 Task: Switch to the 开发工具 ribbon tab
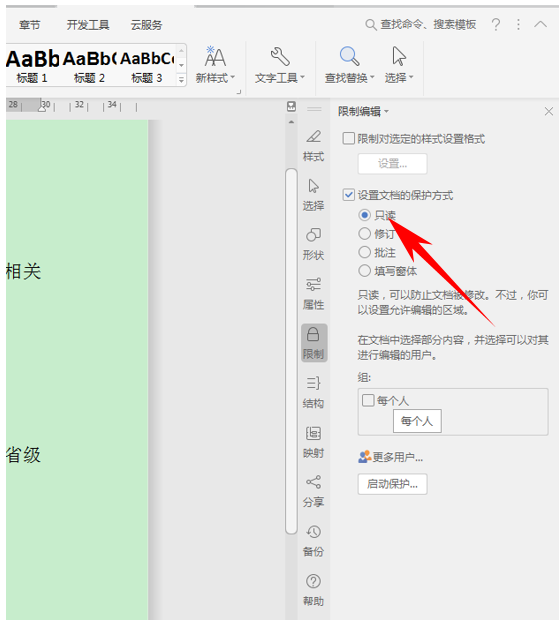(x=88, y=25)
